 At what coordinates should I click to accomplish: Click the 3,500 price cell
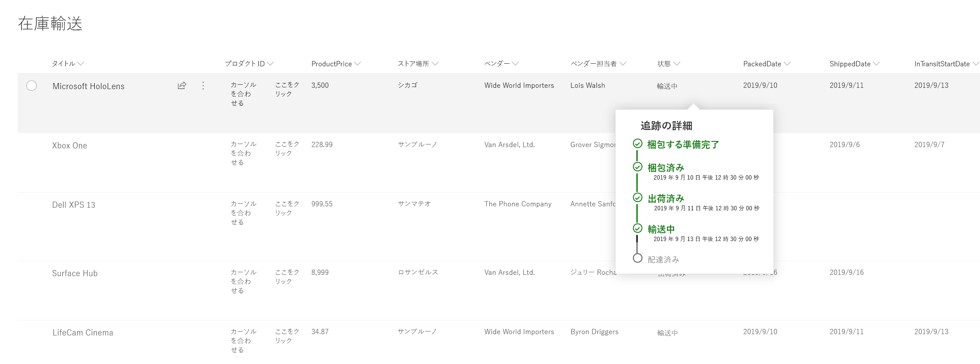320,85
